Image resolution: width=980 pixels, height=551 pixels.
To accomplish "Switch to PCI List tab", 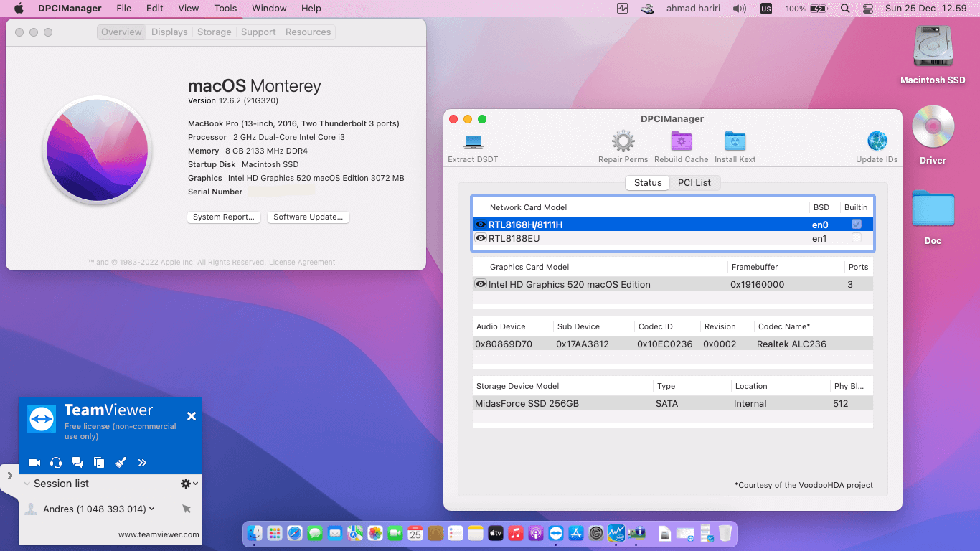I will 694,182.
